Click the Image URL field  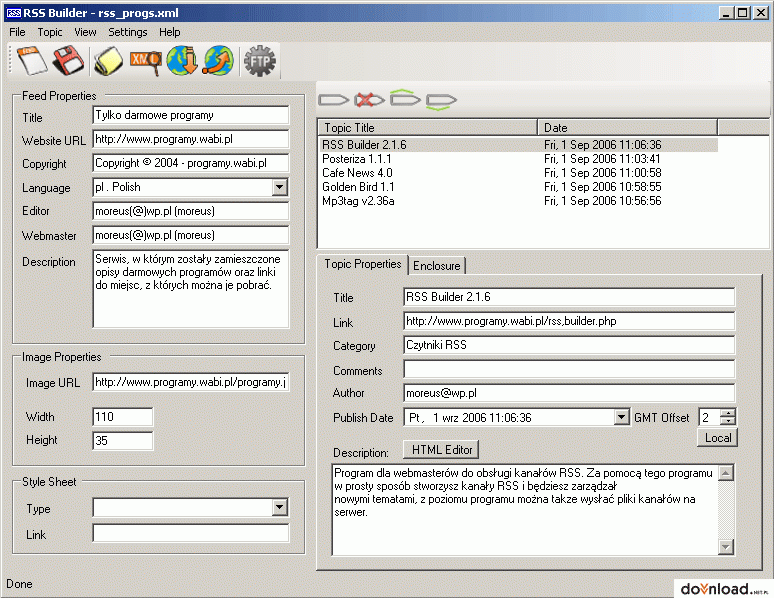[191, 382]
